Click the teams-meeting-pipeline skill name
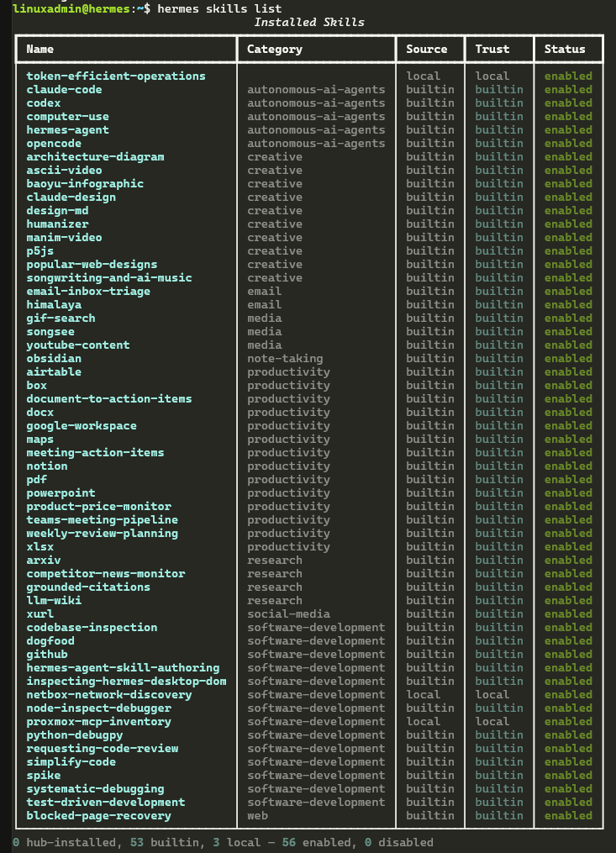Screen dimensions: 616x853 point(103,520)
